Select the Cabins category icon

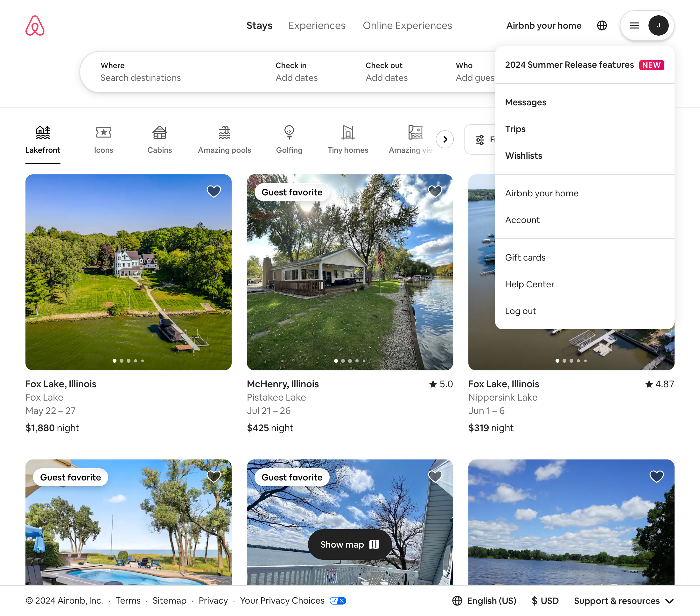pos(160,132)
